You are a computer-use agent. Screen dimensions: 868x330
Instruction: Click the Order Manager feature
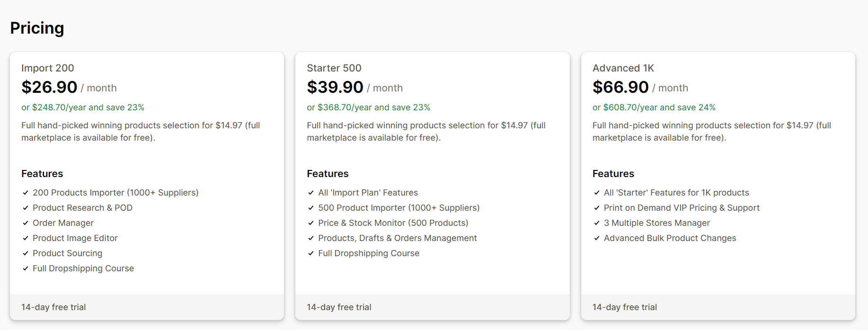[63, 223]
